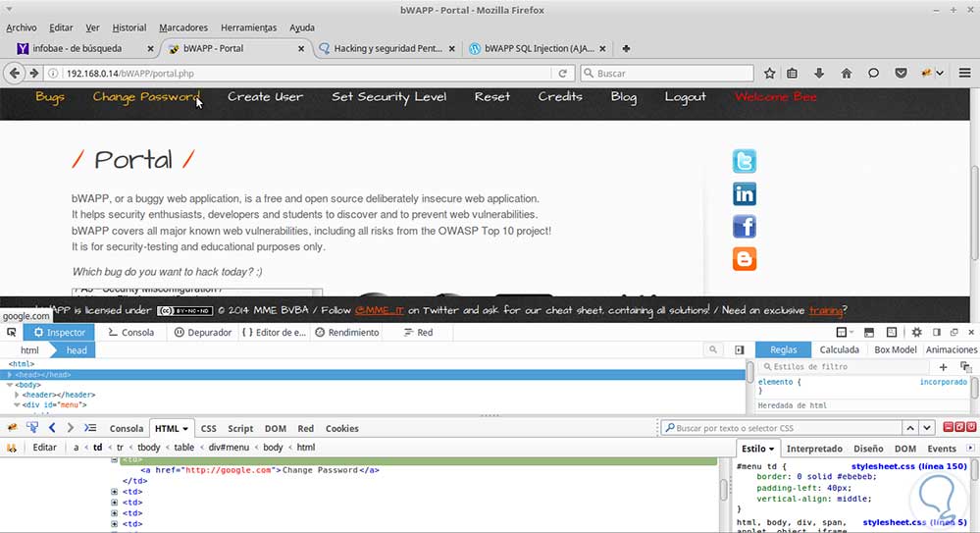Focus Buscar por texto o selector CSS field
The image size is (980, 533).
click(x=781, y=428)
